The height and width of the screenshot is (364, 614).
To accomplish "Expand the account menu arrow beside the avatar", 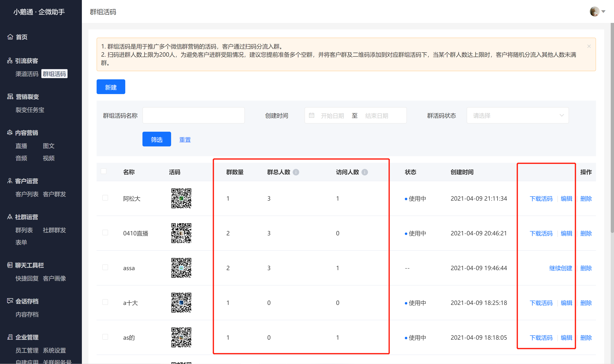I will pos(603,11).
